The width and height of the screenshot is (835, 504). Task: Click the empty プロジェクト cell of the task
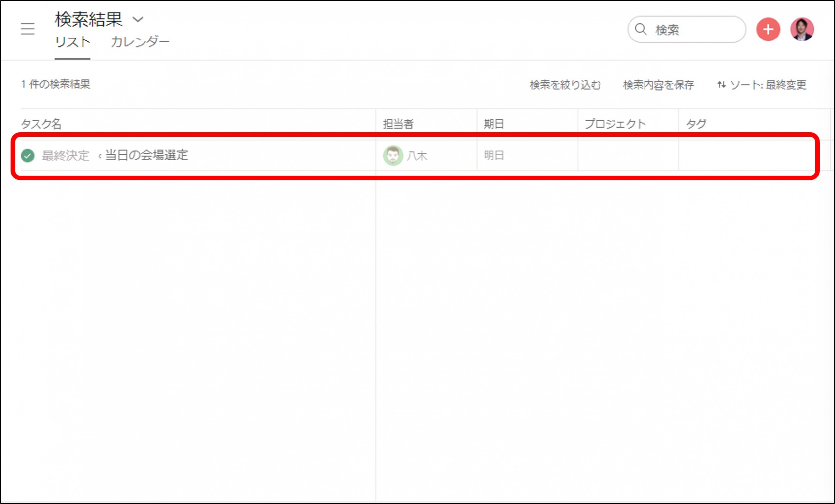coord(628,156)
